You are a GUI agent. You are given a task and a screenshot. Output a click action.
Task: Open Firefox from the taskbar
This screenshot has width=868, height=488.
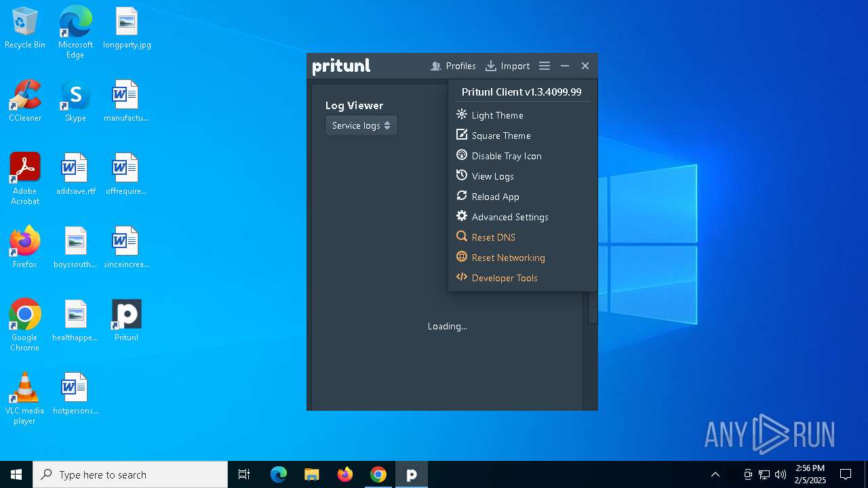[345, 474]
